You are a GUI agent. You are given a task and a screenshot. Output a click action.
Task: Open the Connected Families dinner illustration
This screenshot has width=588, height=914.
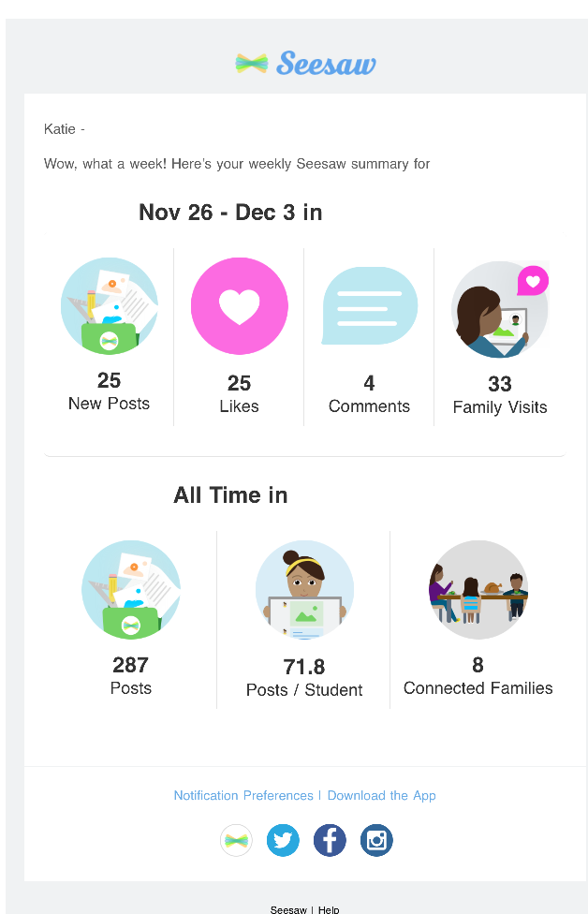tap(478, 590)
